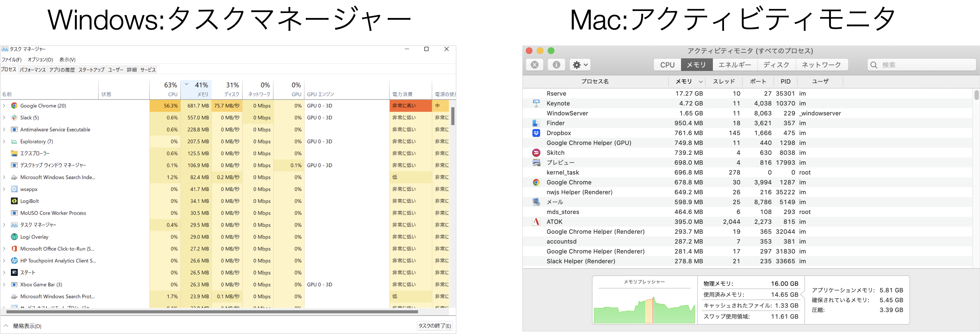Switch to ユーザー tab
The image size is (980, 334).
tap(116, 70)
